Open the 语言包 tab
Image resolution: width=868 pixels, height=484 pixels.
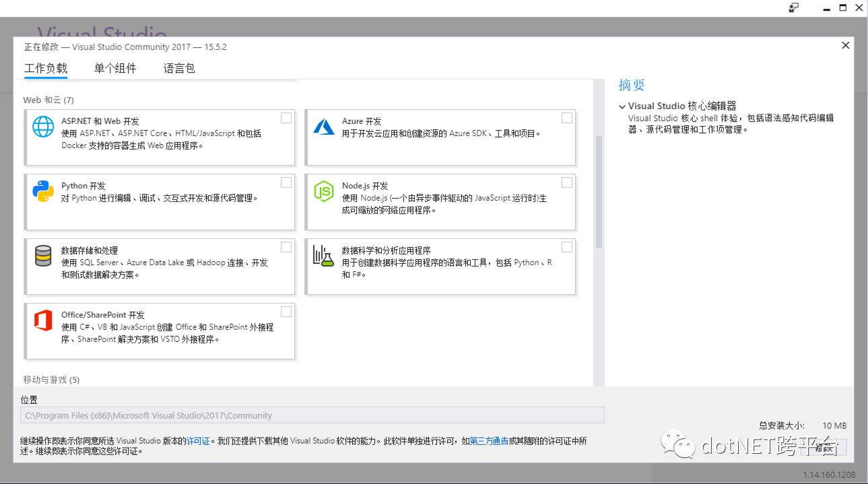point(179,68)
